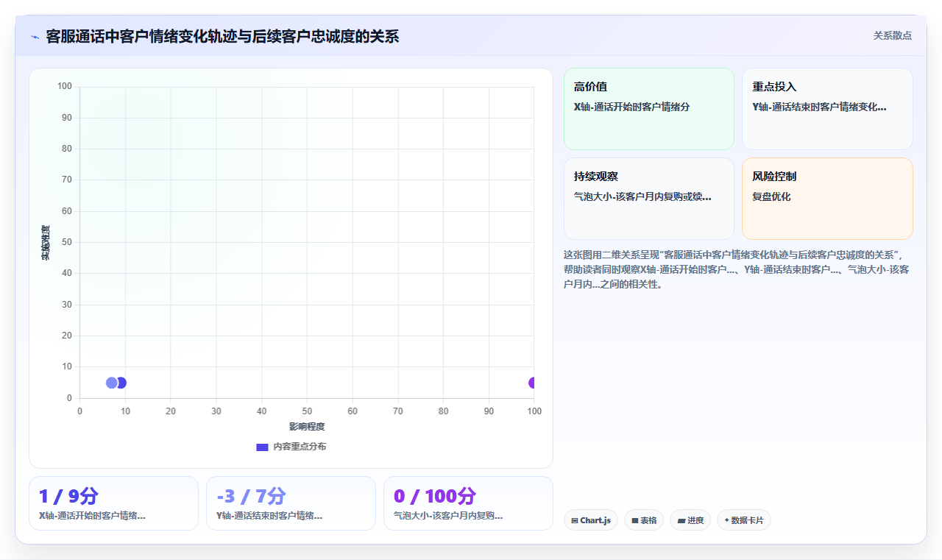Click the description paragraph starting 这张图用二维关系

point(738,269)
